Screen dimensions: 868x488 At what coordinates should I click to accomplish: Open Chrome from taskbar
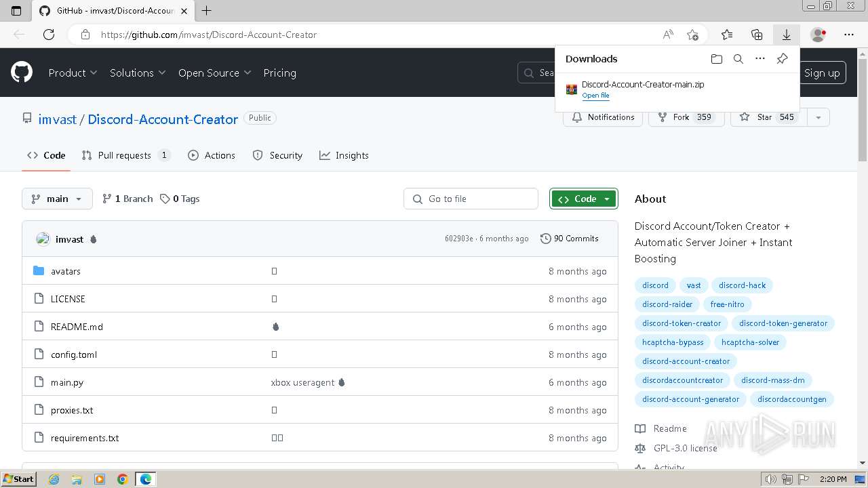[122, 479]
